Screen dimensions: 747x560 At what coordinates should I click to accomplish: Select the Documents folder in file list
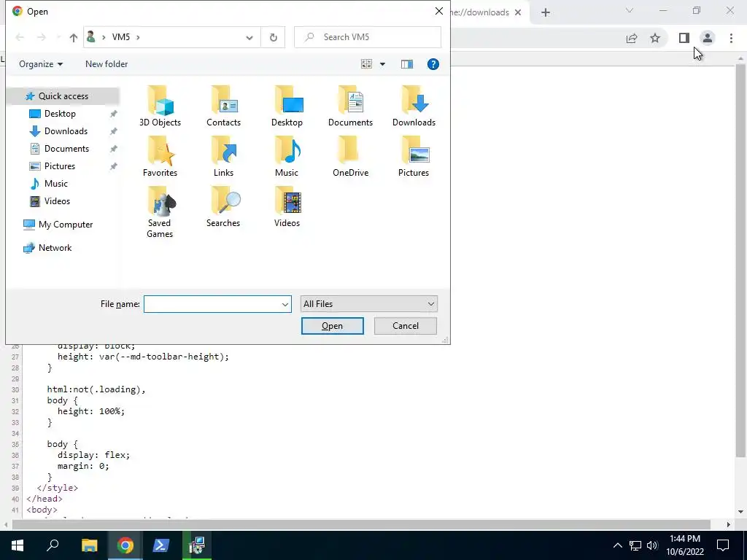coord(350,106)
